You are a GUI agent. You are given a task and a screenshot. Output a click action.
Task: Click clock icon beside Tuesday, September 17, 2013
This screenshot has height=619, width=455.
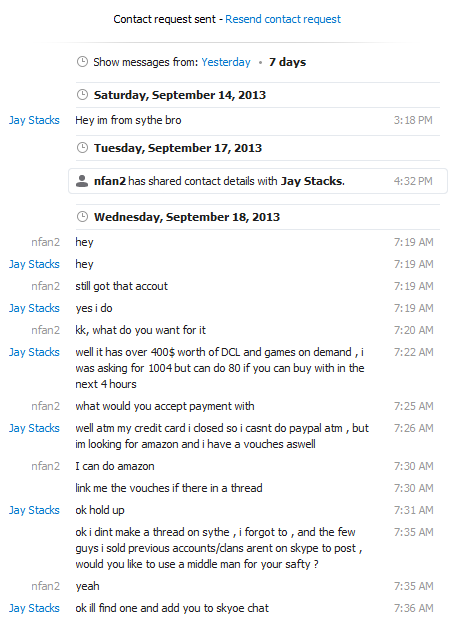(x=82, y=148)
